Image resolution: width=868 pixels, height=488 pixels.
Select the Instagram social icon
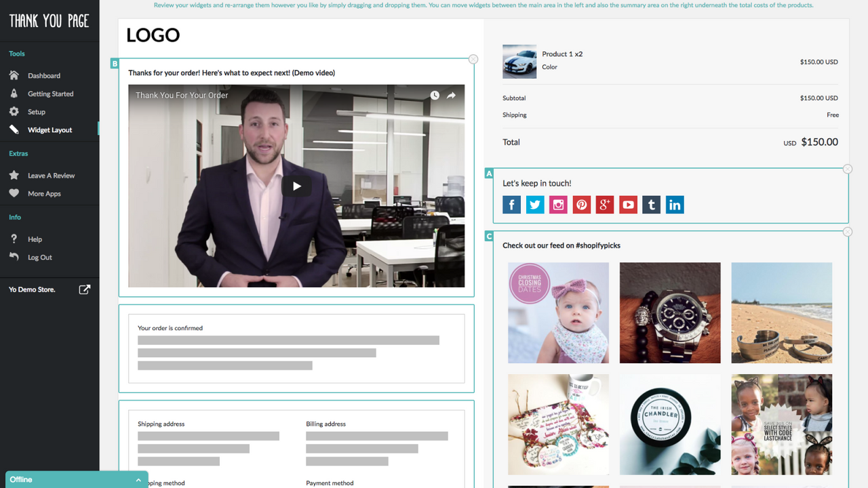tap(558, 204)
